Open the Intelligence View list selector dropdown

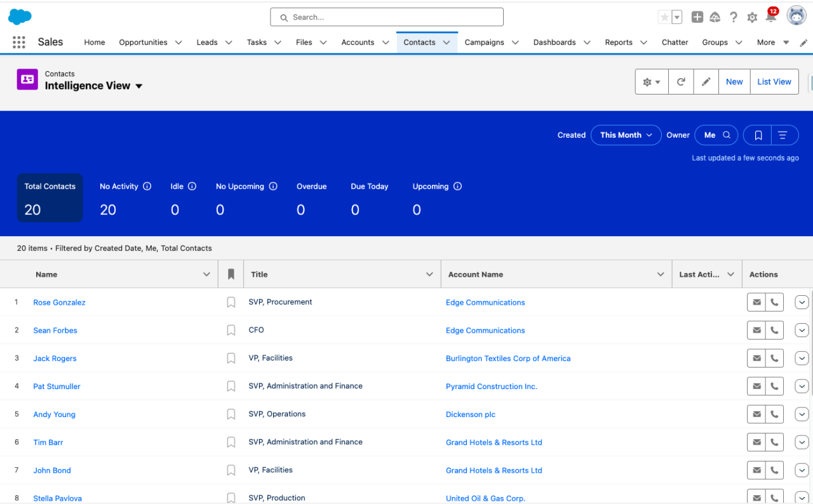(139, 86)
